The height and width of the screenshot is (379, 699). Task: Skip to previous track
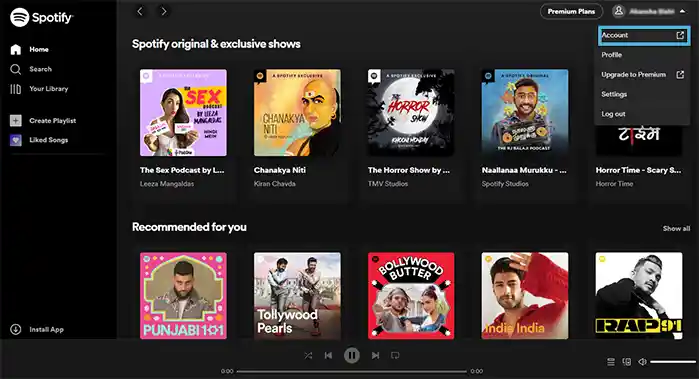[329, 355]
